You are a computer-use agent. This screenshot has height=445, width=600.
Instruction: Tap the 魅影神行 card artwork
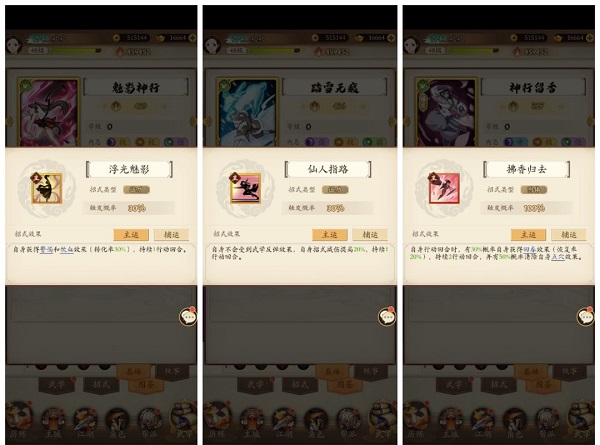(x=49, y=112)
